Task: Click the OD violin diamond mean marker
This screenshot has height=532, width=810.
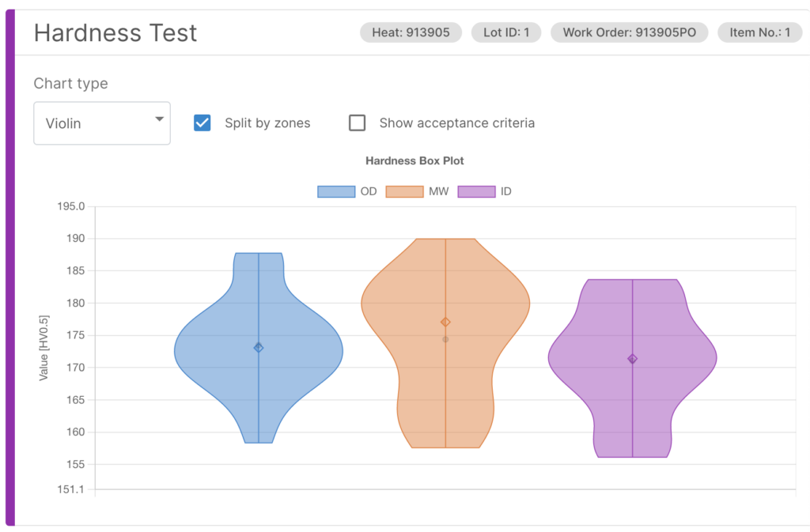Action: (x=259, y=348)
